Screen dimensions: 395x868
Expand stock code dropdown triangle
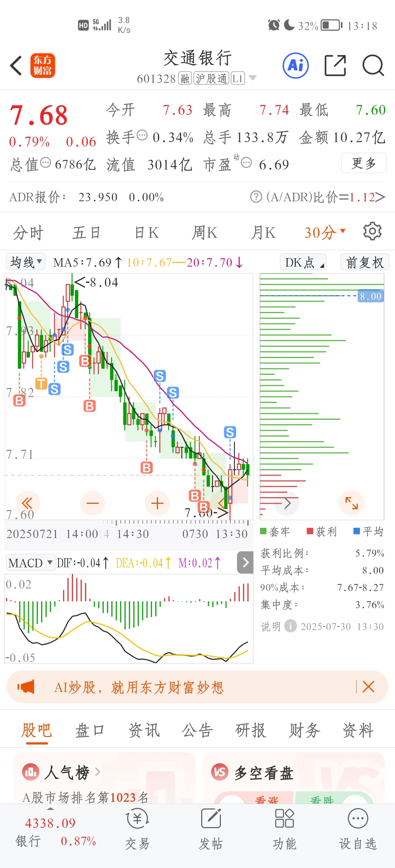pos(253,78)
